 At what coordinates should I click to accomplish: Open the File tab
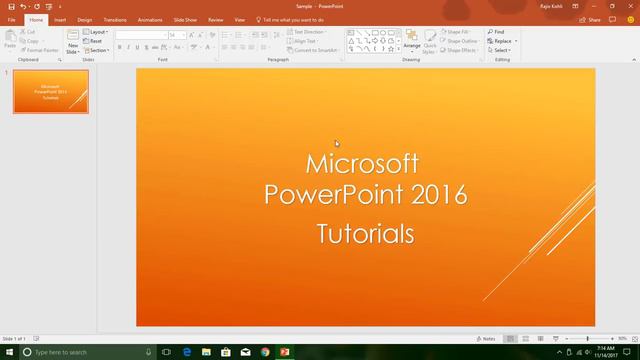point(11,20)
